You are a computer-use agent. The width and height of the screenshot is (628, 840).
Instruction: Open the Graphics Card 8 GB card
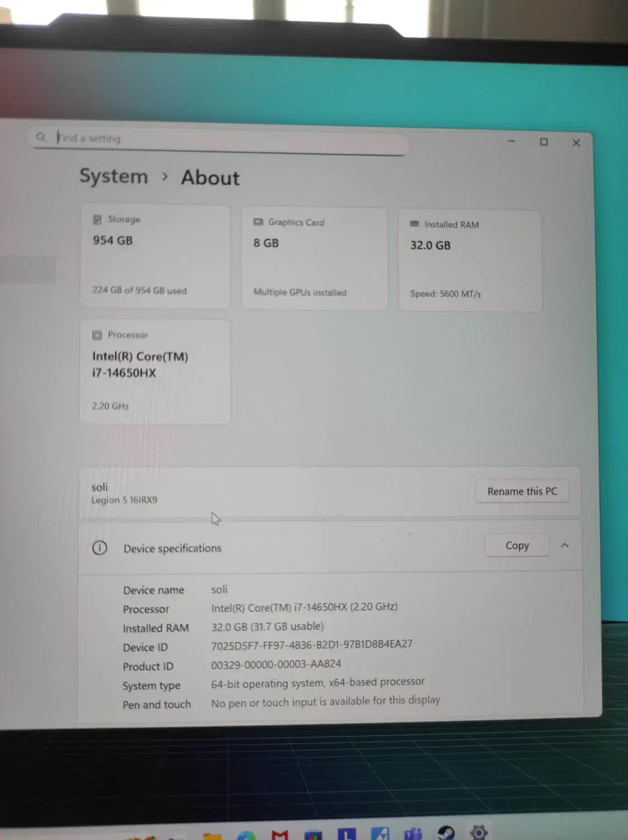pos(315,259)
